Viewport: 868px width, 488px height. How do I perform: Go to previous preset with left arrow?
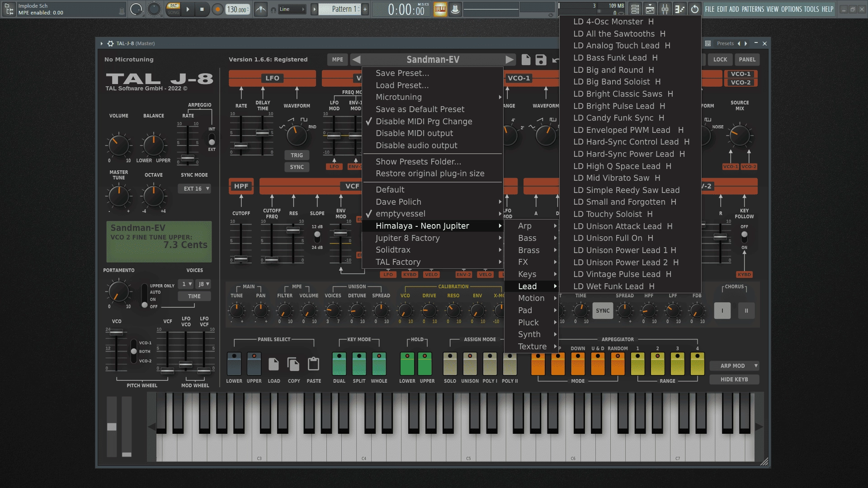(357, 60)
